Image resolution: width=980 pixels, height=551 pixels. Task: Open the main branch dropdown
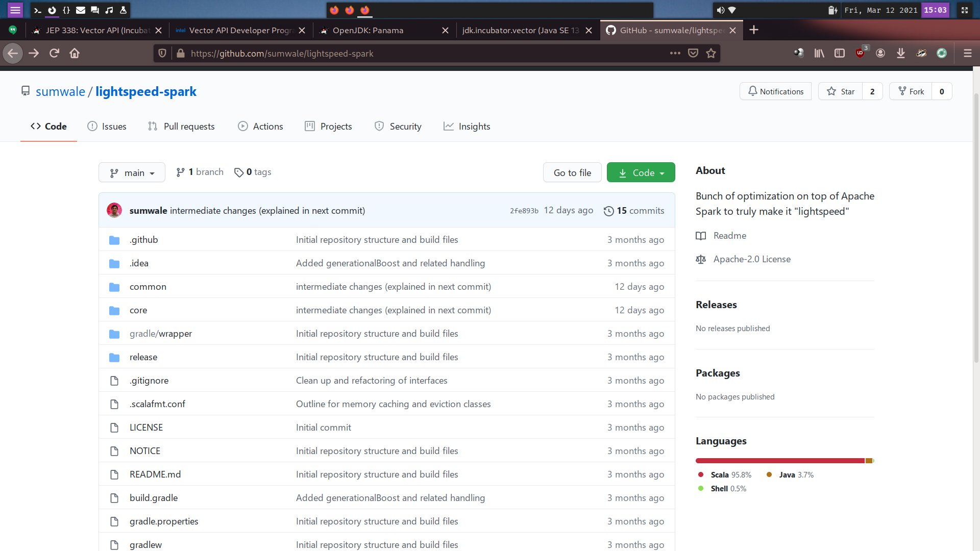132,172
